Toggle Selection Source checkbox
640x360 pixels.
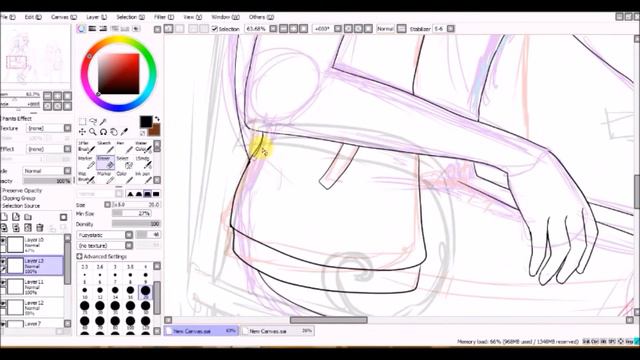20,206
